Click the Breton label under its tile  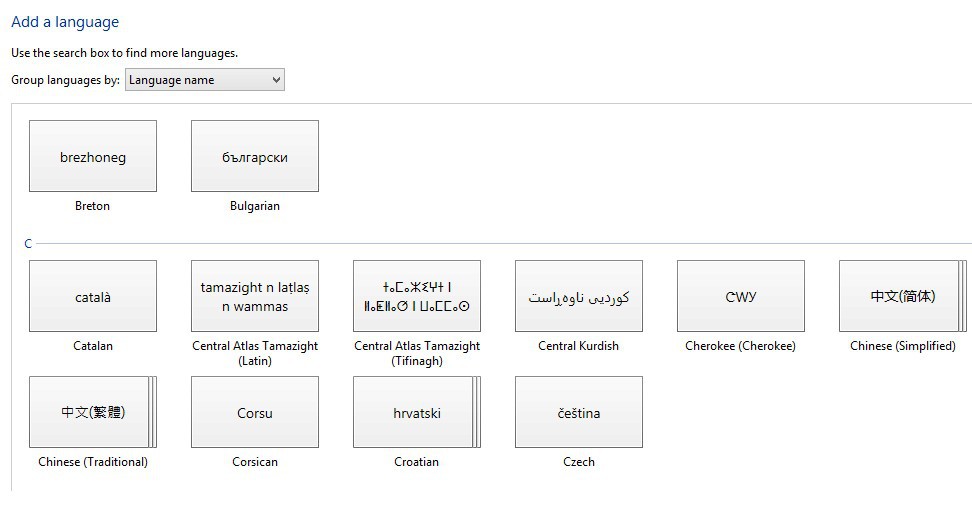pyautogui.click(x=93, y=206)
